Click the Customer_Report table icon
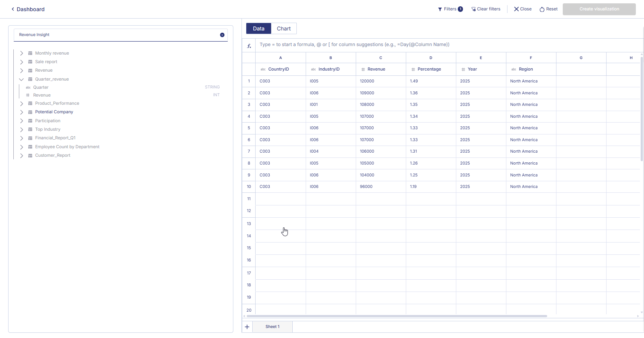Viewport: 644px width, 338px height. (x=30, y=156)
